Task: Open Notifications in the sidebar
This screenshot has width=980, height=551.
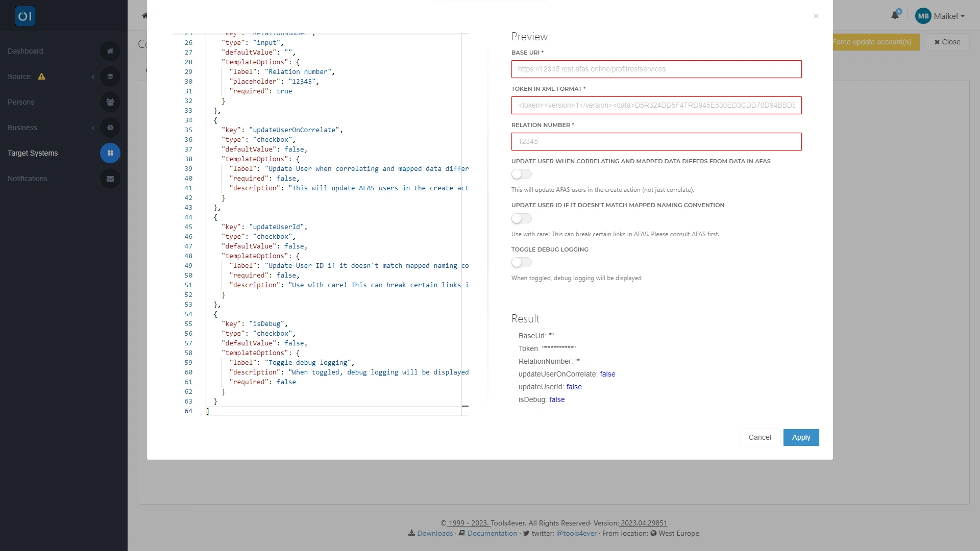Action: 28,179
